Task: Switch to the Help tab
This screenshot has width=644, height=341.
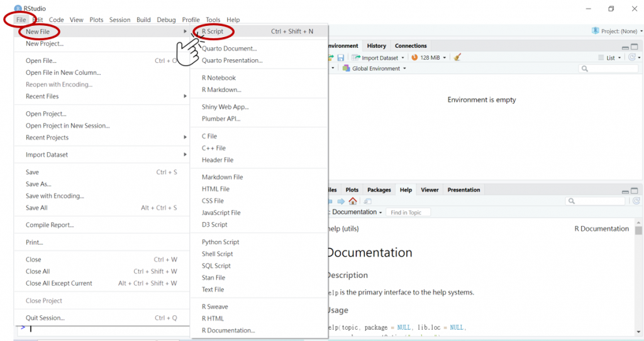Action: click(406, 190)
